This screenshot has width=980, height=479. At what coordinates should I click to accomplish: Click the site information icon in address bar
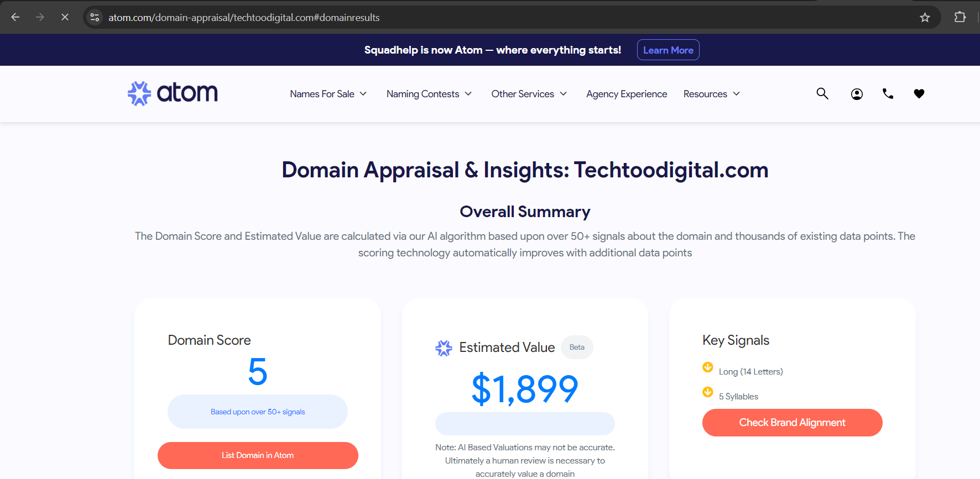[x=95, y=18]
